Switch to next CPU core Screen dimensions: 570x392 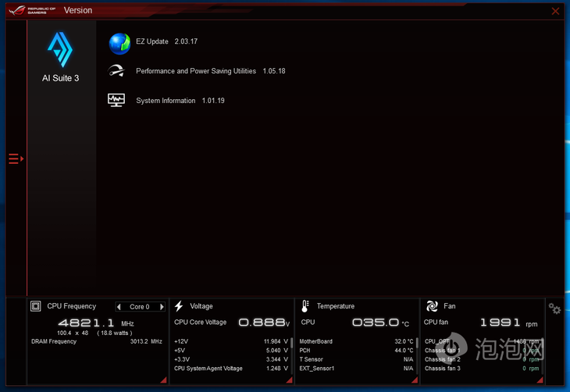[162, 307]
